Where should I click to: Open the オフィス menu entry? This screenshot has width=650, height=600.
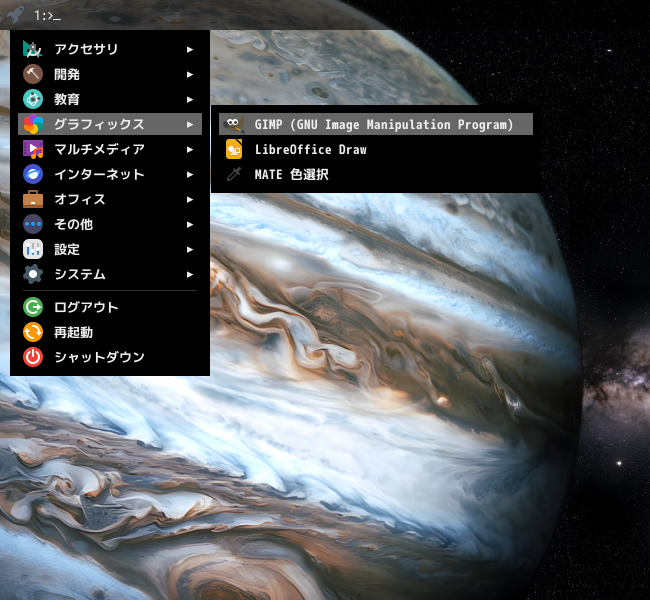click(x=110, y=199)
